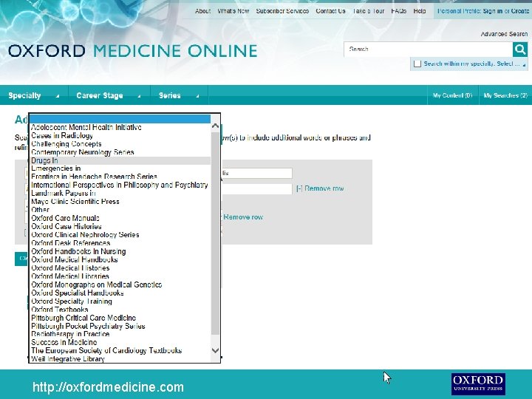Click the magnifier search button

(520, 50)
